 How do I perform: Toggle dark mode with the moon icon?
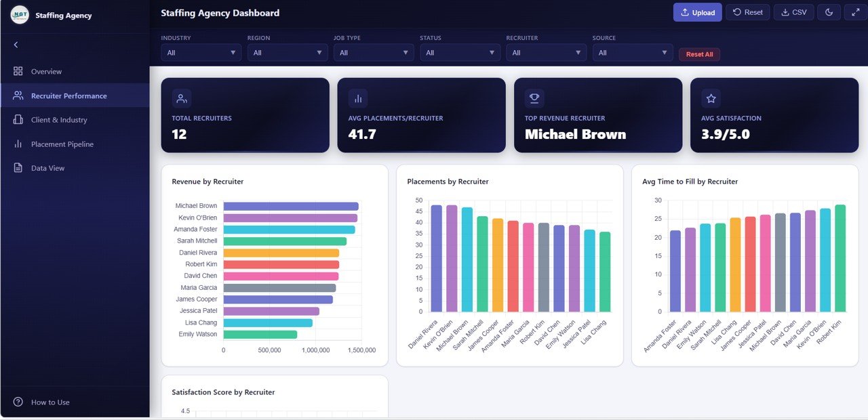829,12
